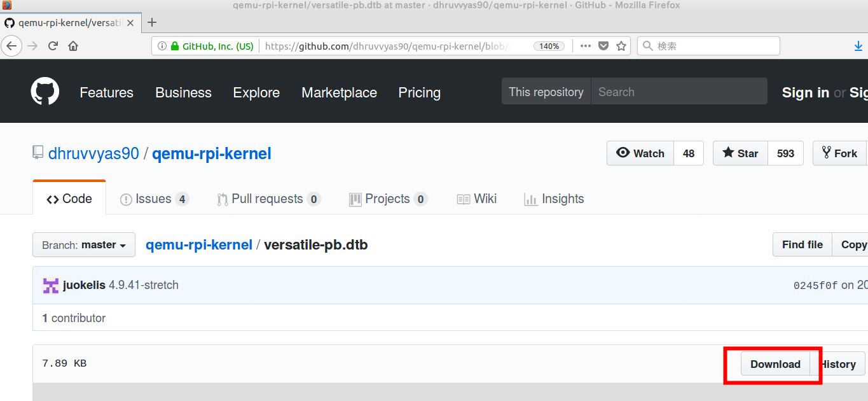Reload the page with the refresh icon

tap(53, 46)
